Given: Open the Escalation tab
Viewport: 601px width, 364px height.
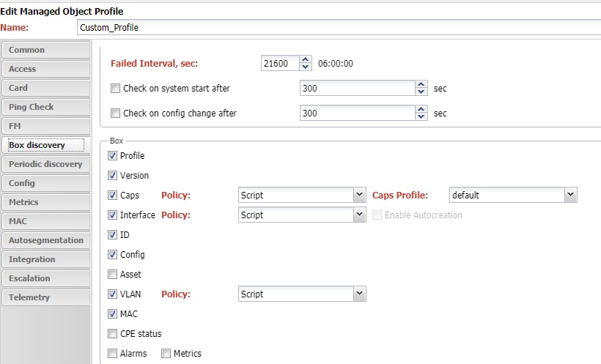Looking at the screenshot, I should [x=45, y=278].
